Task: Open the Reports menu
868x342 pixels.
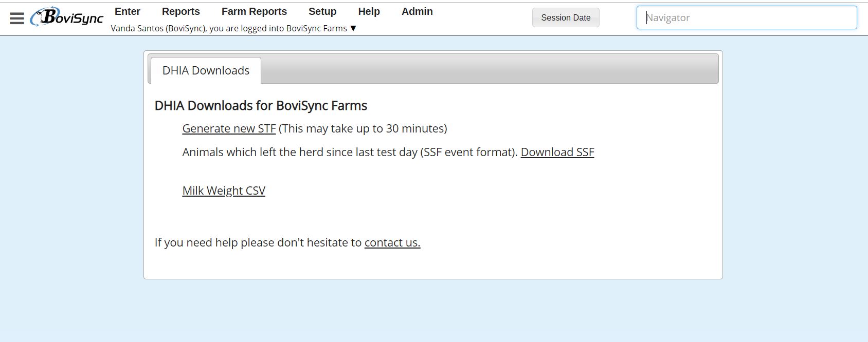Action: click(180, 11)
